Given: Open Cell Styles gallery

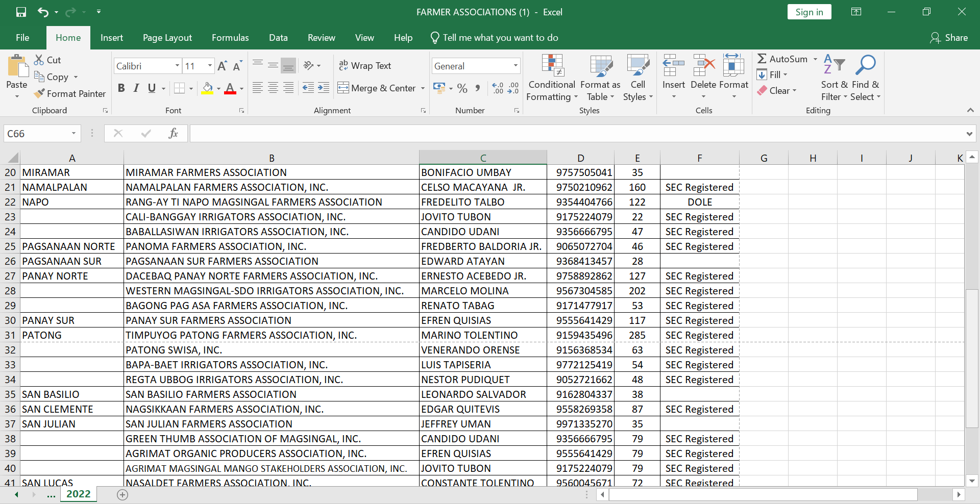Looking at the screenshot, I should pyautogui.click(x=638, y=78).
